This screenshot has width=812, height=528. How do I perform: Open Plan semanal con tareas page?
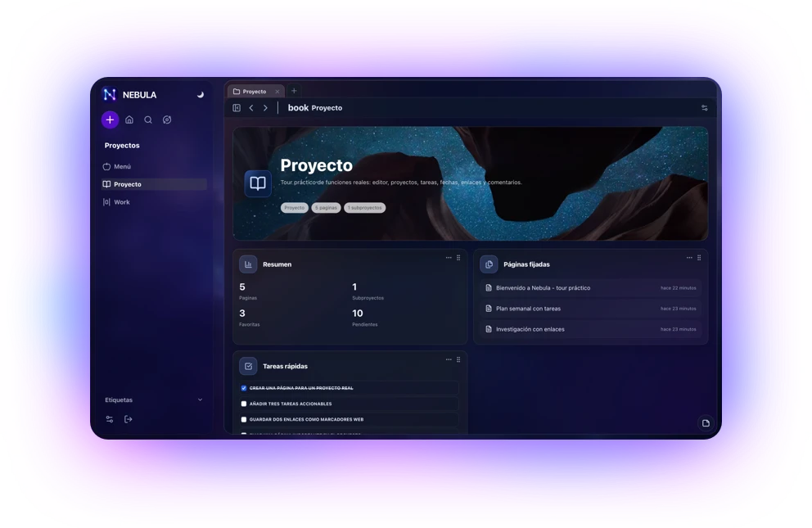point(590,309)
